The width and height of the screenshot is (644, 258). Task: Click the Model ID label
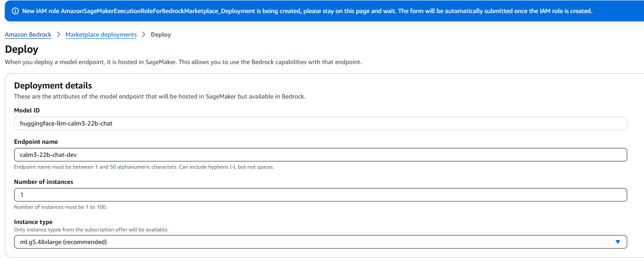pos(27,110)
